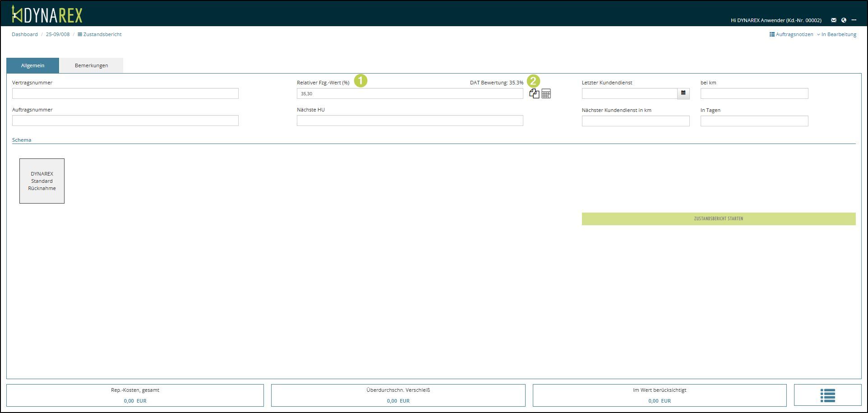Go to Dashboard via breadcrumb
Viewport: 868px width, 413px height.
pos(25,34)
